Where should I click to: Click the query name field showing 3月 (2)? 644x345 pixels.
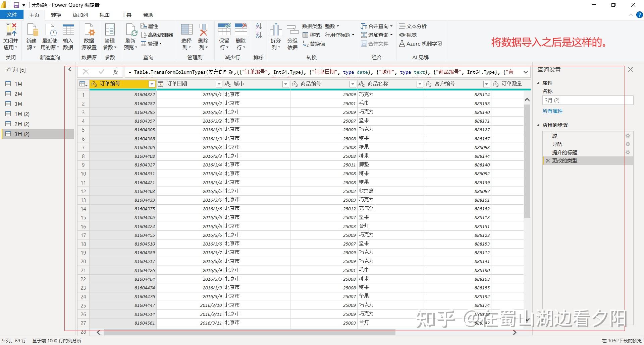588,100
